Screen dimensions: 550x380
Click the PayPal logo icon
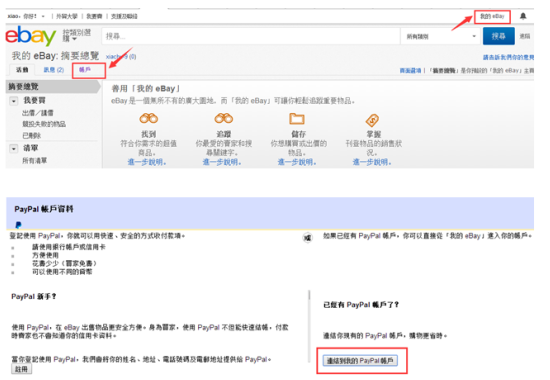(18, 225)
